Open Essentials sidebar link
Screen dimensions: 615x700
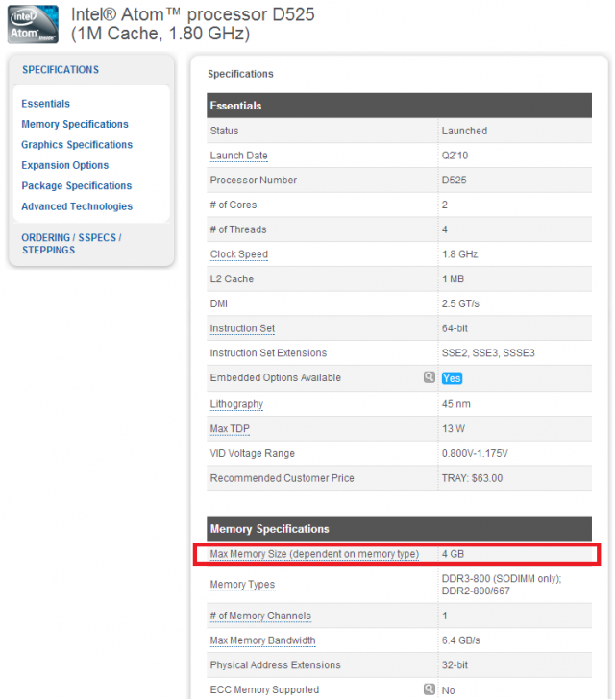click(45, 104)
